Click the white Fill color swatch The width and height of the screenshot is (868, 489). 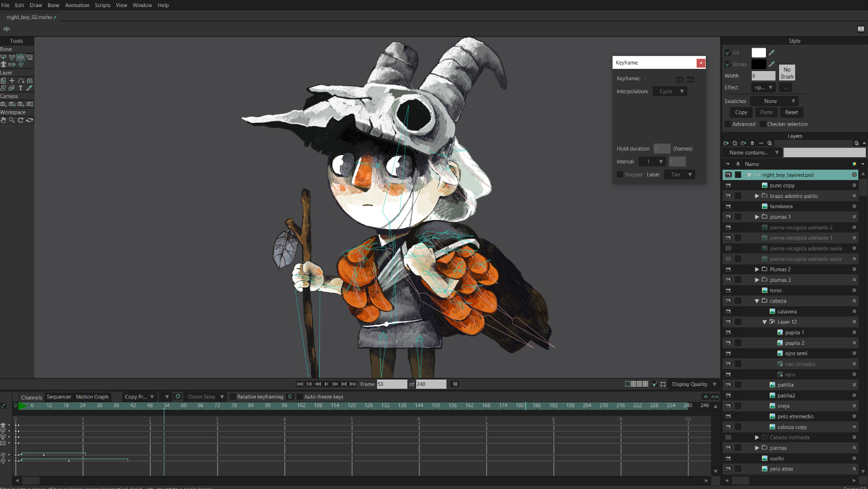coord(758,53)
